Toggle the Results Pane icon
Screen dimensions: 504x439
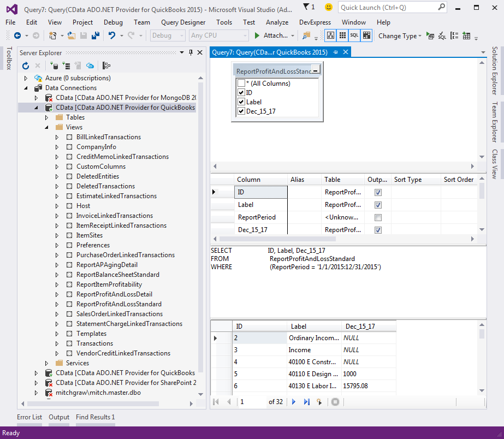(366, 35)
